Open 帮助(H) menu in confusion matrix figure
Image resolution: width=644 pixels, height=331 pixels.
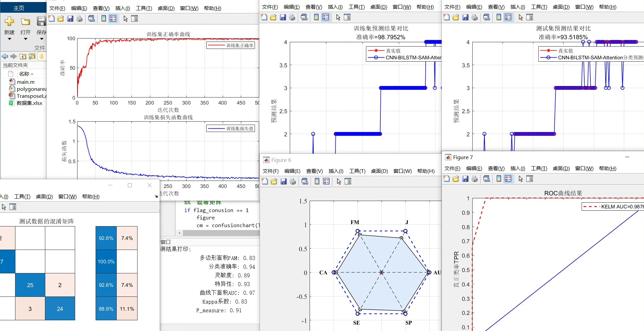coord(91,197)
